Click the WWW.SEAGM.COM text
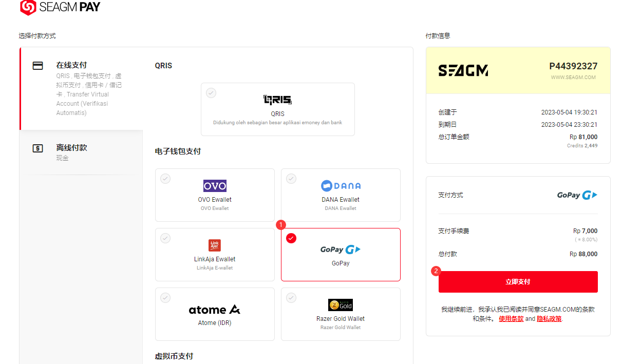641x364 pixels. 573,78
